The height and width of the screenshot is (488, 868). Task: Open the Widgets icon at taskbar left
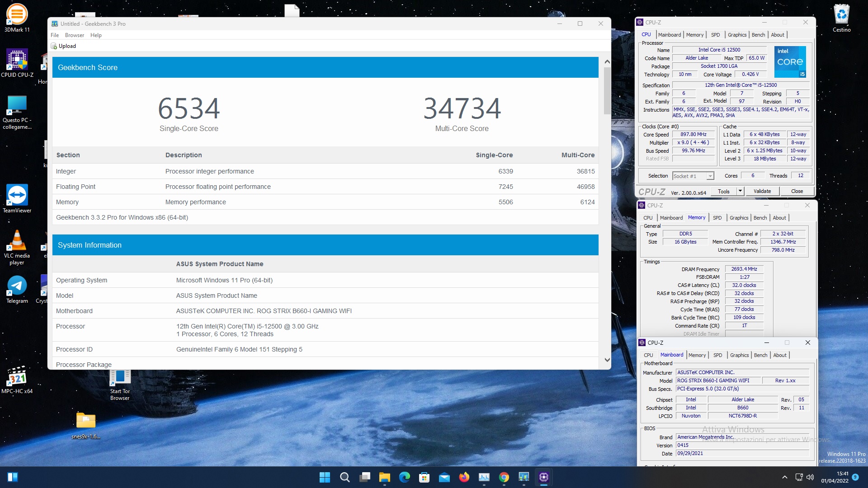13,477
